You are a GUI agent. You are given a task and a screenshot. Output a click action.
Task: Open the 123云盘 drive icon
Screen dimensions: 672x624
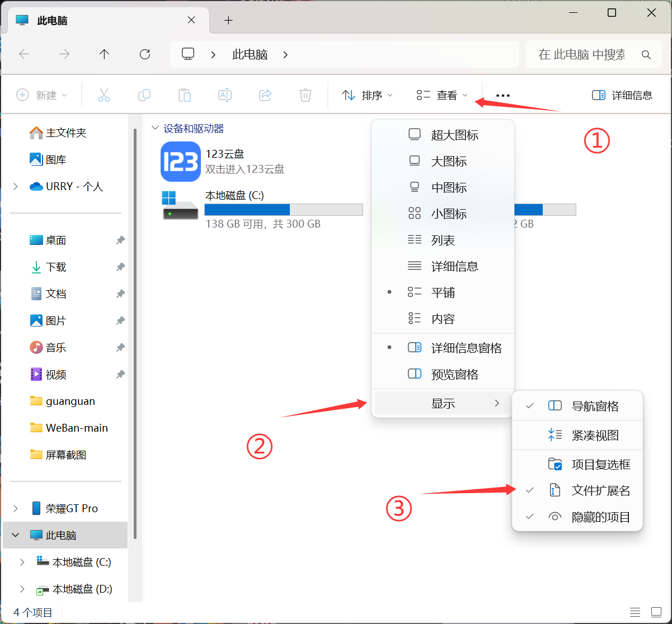pyautogui.click(x=180, y=162)
